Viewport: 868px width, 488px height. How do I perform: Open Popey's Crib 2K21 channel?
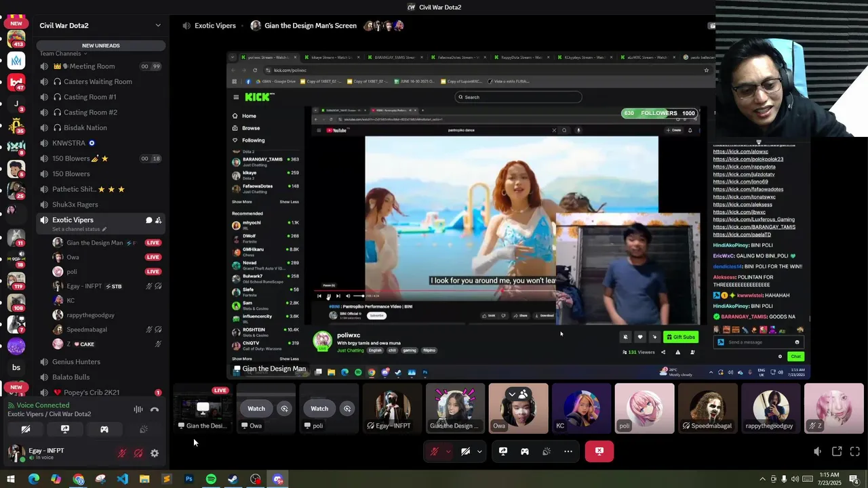100,392
